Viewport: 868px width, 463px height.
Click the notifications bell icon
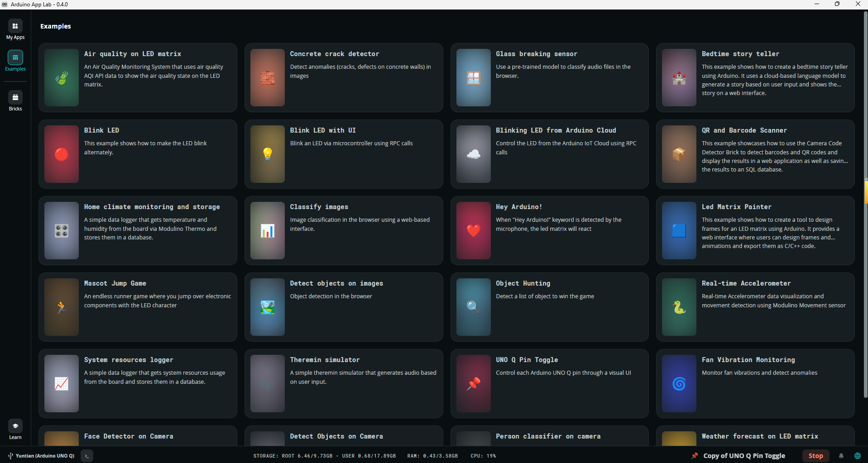[x=841, y=456]
